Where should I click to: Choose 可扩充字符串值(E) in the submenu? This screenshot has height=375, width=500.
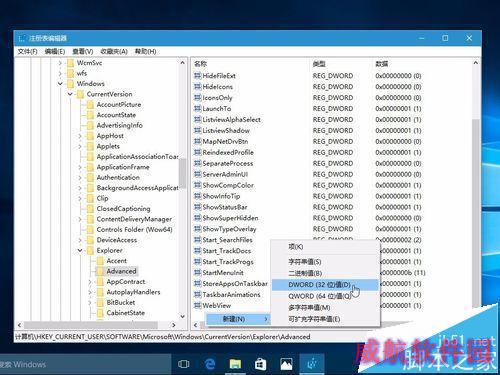pyautogui.click(x=325, y=319)
